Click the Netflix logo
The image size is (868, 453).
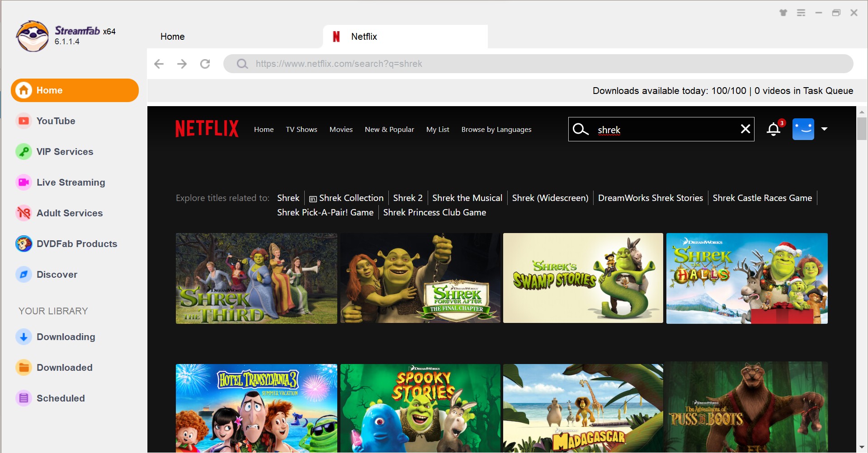pyautogui.click(x=207, y=129)
